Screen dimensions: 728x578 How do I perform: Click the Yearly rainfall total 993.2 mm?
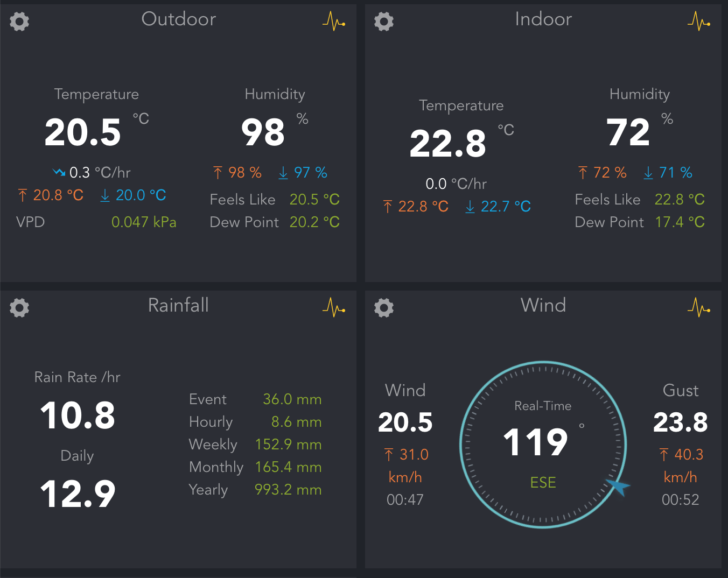click(x=288, y=490)
